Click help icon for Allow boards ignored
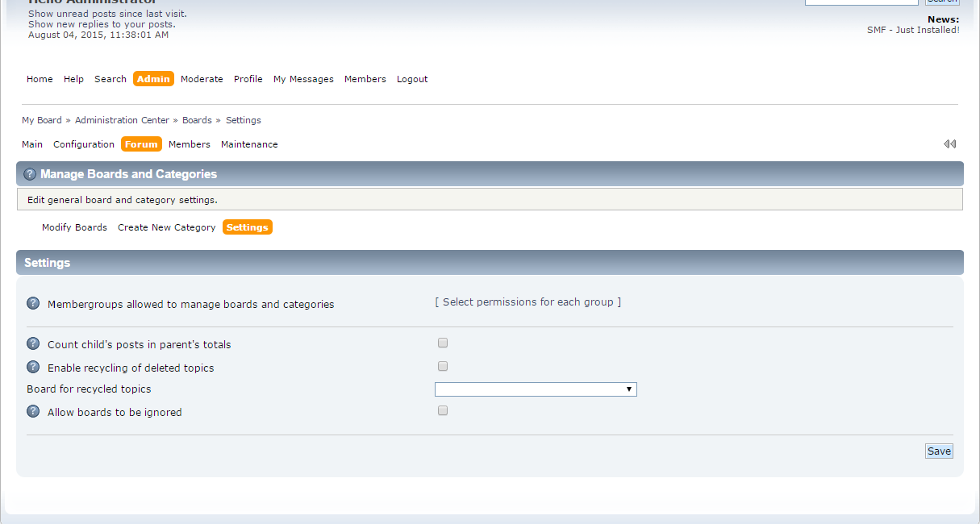 coord(33,411)
